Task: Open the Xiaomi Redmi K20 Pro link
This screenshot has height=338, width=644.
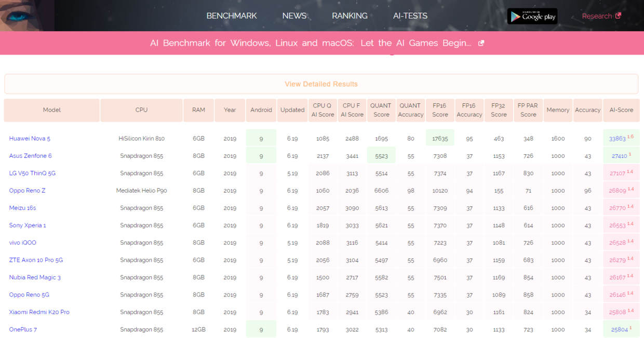Action: (x=39, y=312)
